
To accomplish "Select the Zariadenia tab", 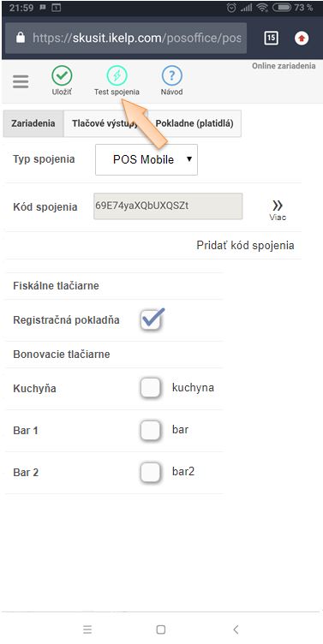I will [33, 123].
